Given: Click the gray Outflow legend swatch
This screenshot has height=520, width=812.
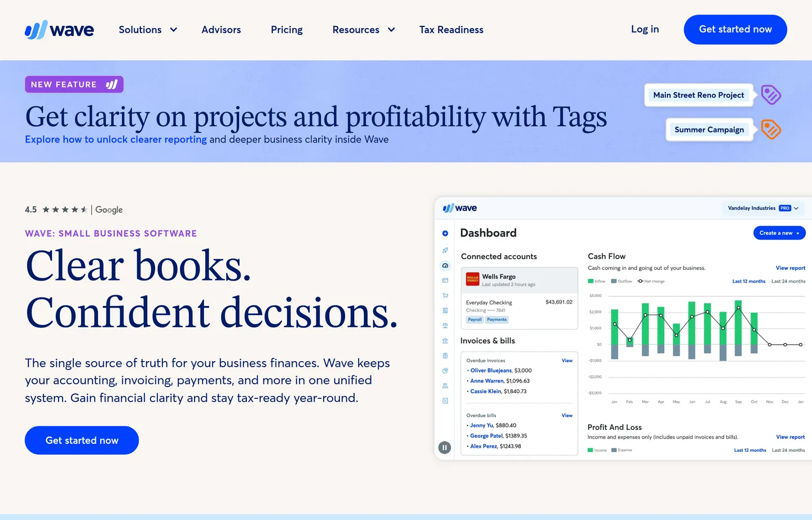Looking at the screenshot, I should 614,281.
